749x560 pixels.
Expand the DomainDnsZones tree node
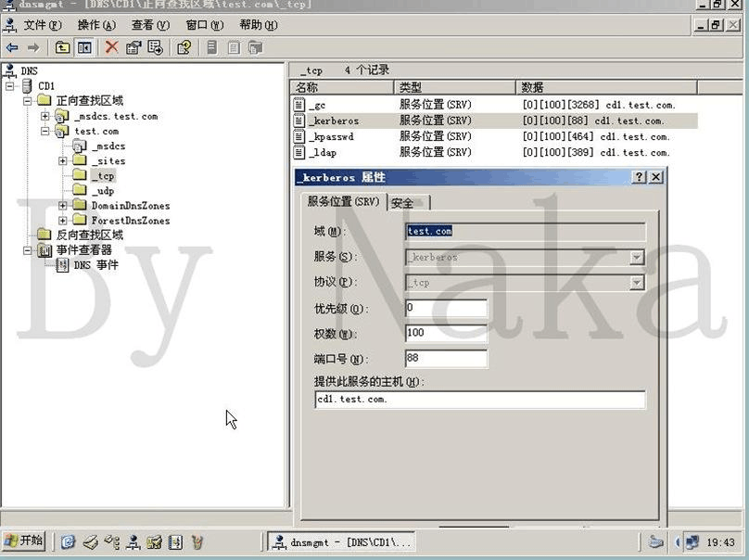click(x=62, y=206)
